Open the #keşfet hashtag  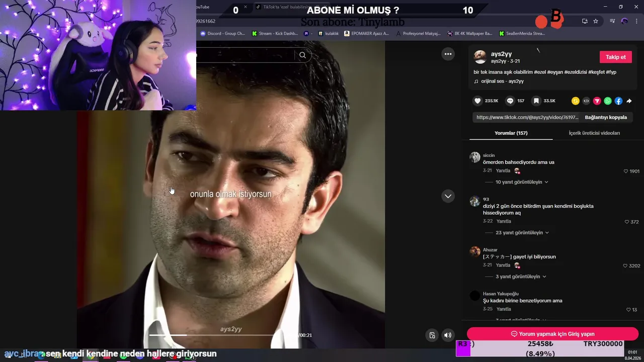(x=596, y=72)
